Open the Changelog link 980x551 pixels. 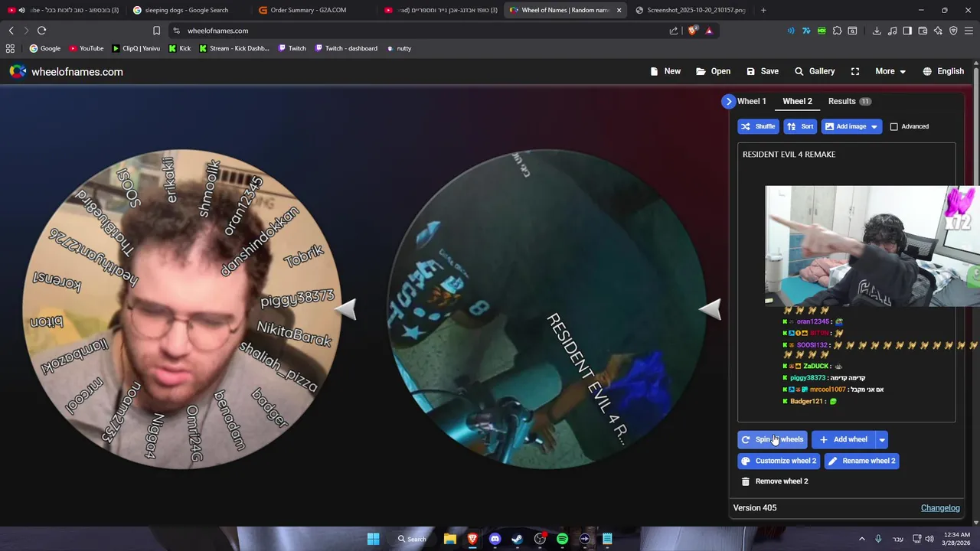click(940, 508)
